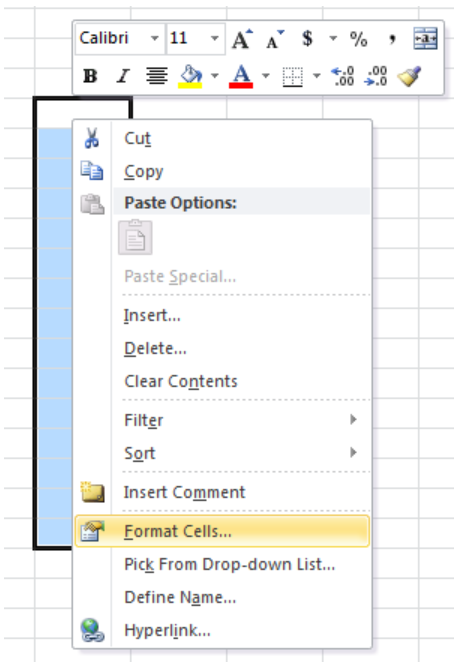Expand the Fill Color dropdown arrow

point(215,76)
